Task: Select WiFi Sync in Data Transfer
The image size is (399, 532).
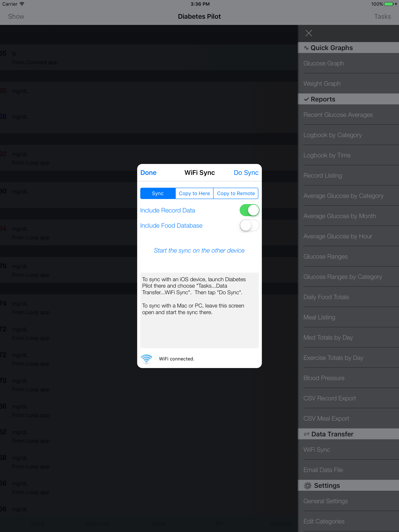Action: coord(348,449)
